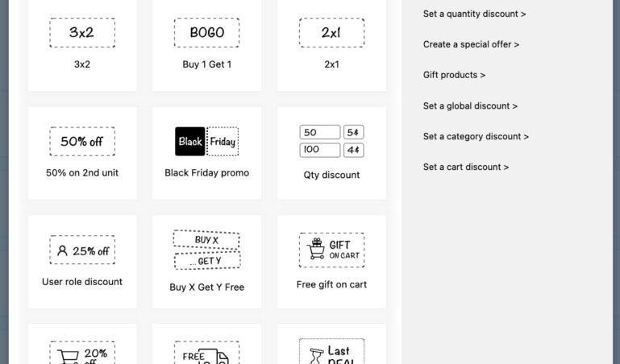This screenshot has width=620, height=364.
Task: Click the 50% off coupon badge
Action: click(x=82, y=141)
